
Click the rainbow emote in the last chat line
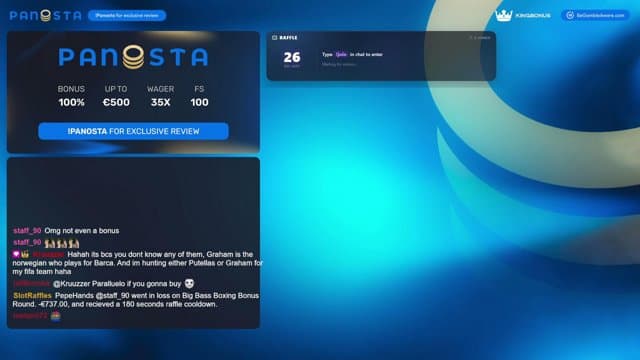[x=56, y=316]
